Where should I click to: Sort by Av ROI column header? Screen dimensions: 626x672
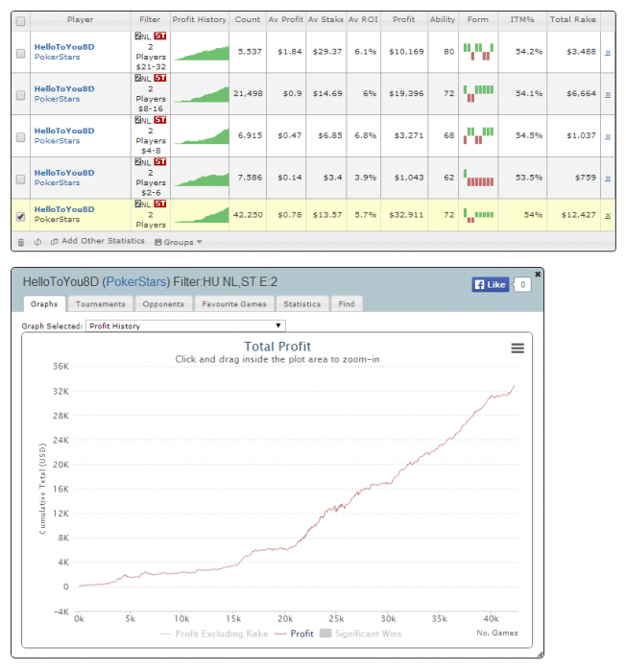363,20
